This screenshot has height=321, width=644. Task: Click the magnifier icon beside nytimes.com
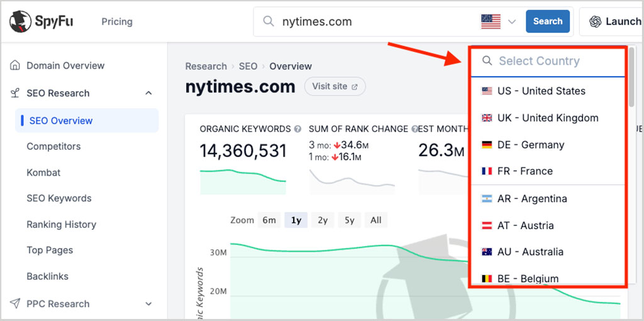[x=268, y=21]
